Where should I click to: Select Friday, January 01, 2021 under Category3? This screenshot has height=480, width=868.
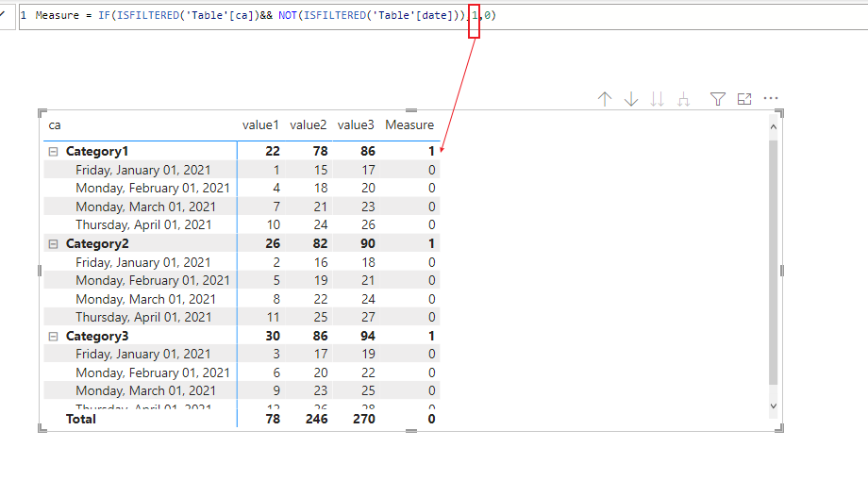142,354
